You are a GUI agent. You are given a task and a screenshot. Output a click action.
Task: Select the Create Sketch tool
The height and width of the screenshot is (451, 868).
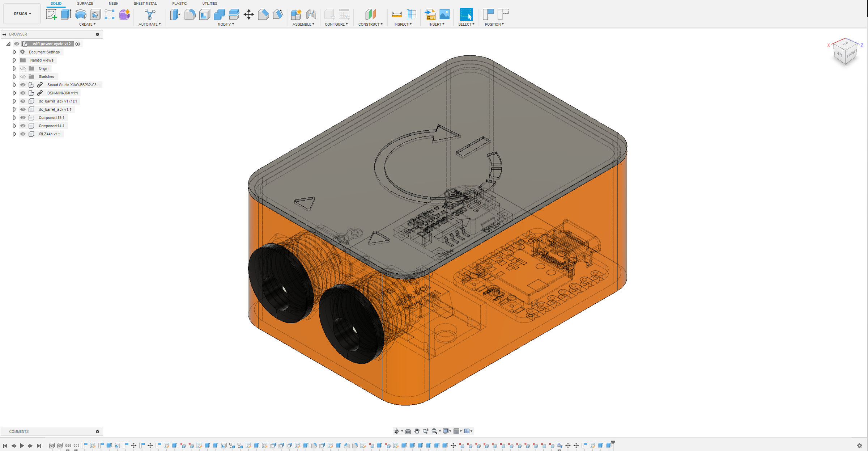[x=51, y=14]
